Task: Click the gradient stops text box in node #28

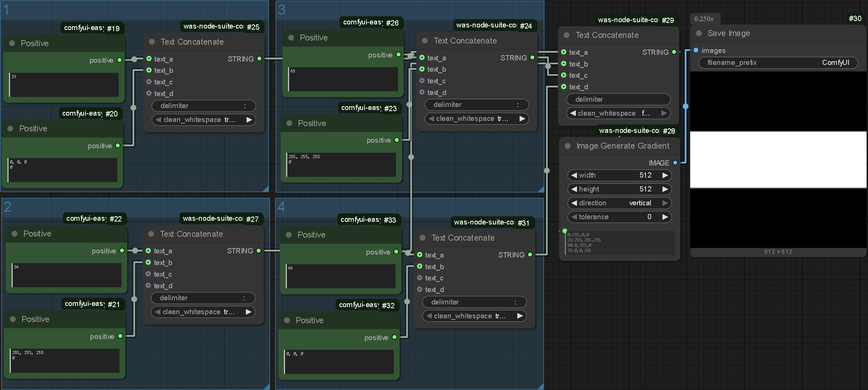Action: (x=620, y=243)
